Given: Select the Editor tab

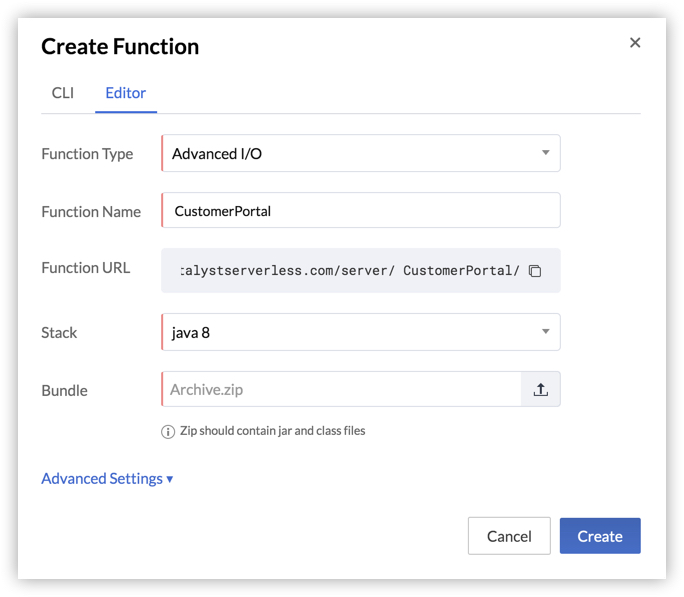Looking at the screenshot, I should [126, 93].
